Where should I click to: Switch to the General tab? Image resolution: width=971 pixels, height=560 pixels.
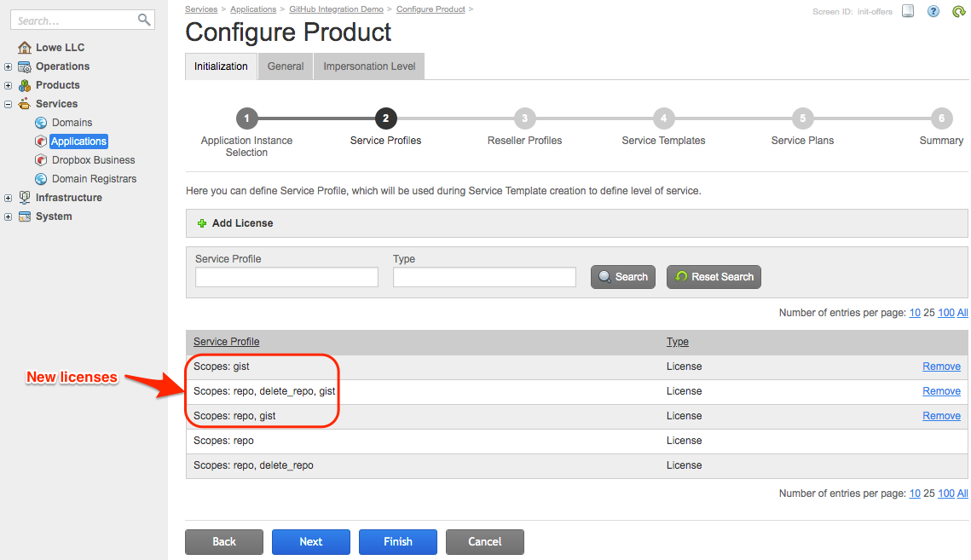click(x=286, y=66)
